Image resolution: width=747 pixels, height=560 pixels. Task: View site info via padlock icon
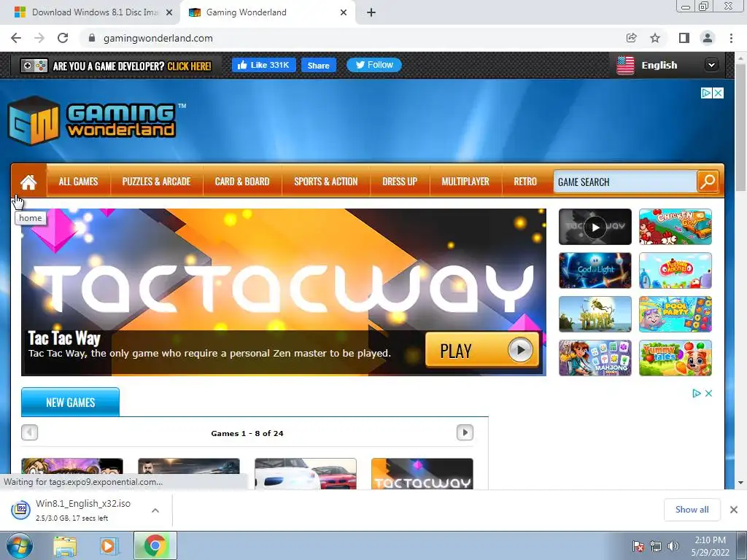tap(92, 38)
